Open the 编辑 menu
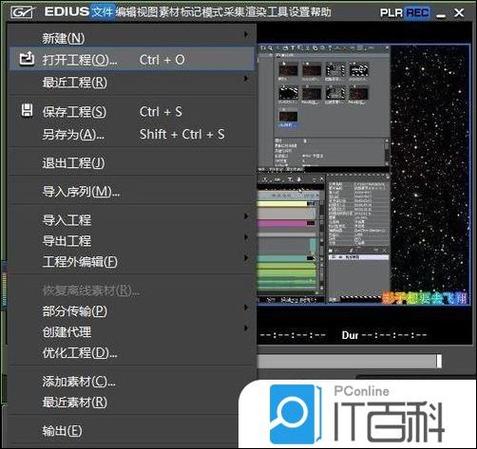 tap(126, 12)
